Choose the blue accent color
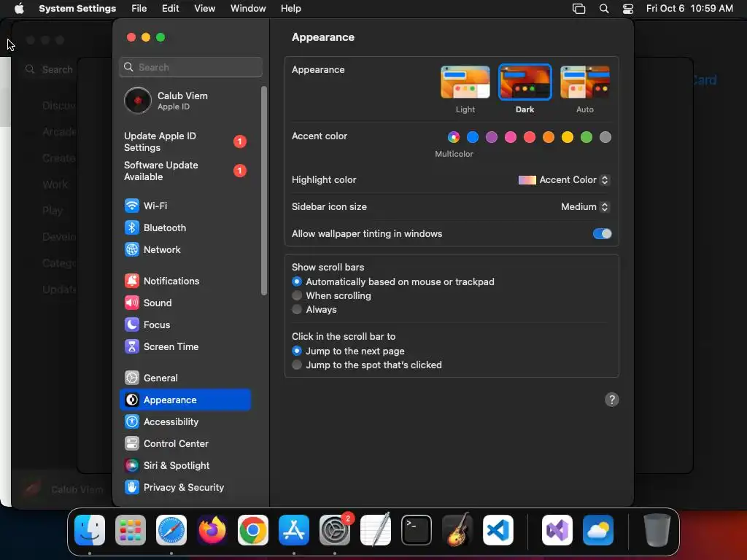The width and height of the screenshot is (747, 560). pyautogui.click(x=473, y=138)
